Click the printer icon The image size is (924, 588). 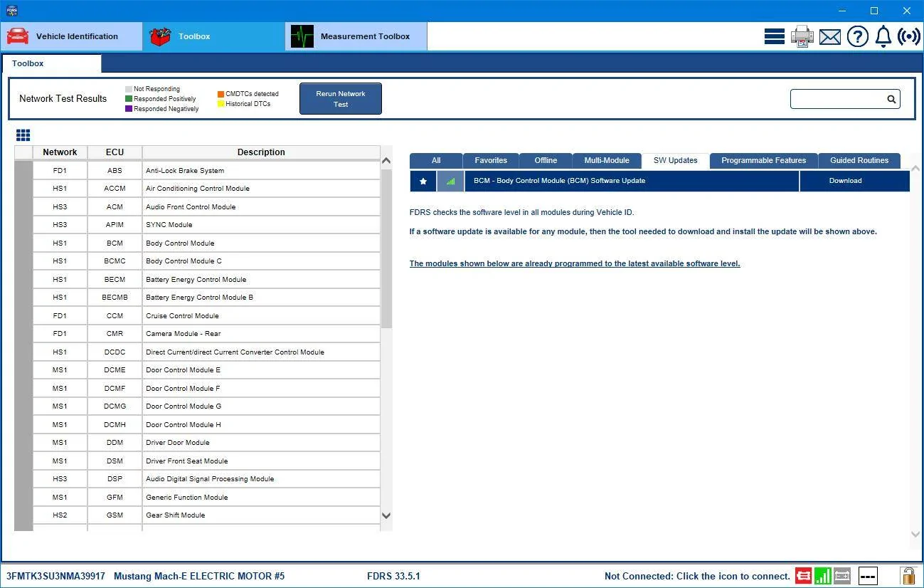802,36
